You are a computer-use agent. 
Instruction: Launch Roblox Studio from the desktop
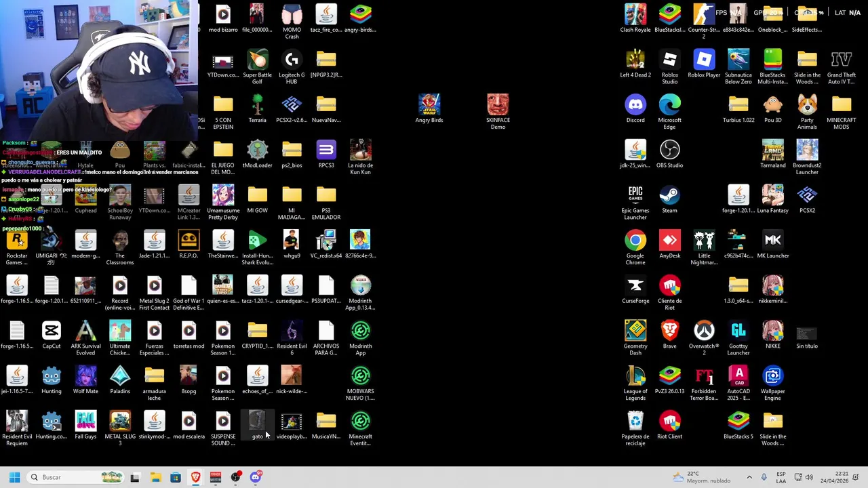(669, 66)
